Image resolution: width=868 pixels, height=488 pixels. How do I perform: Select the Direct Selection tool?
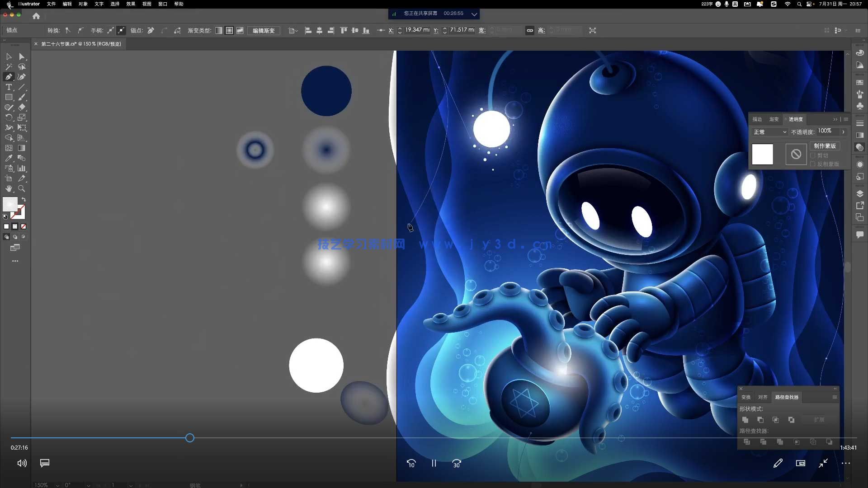coord(21,56)
